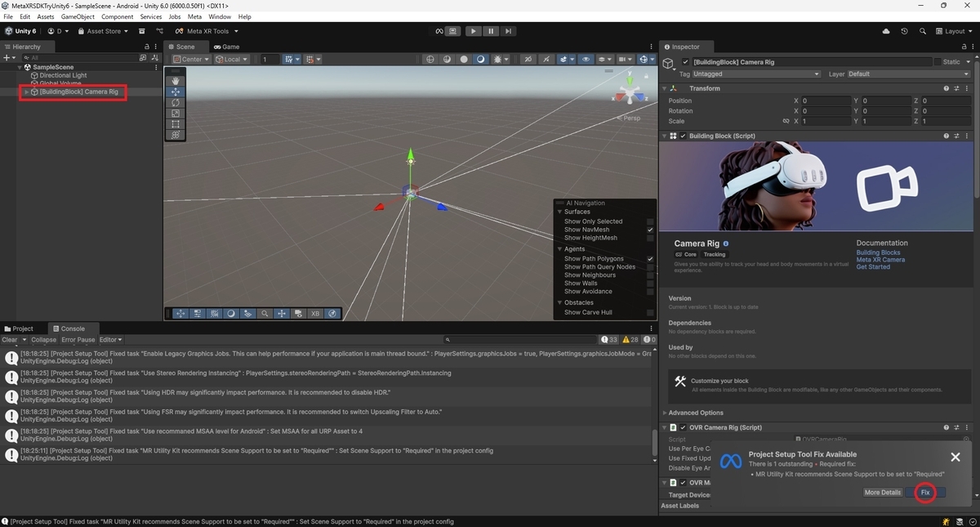Click the Camera Rig info icon

point(726,243)
